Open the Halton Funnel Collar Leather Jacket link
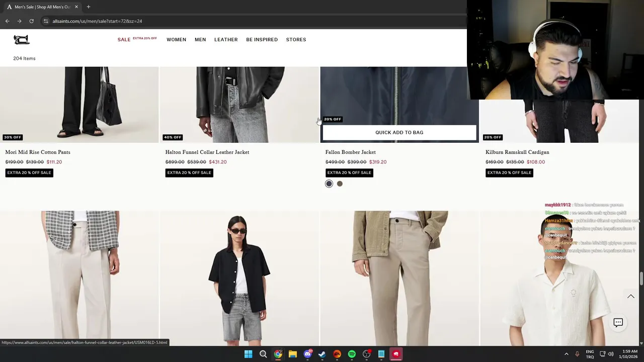The image size is (644, 362). pos(207,152)
